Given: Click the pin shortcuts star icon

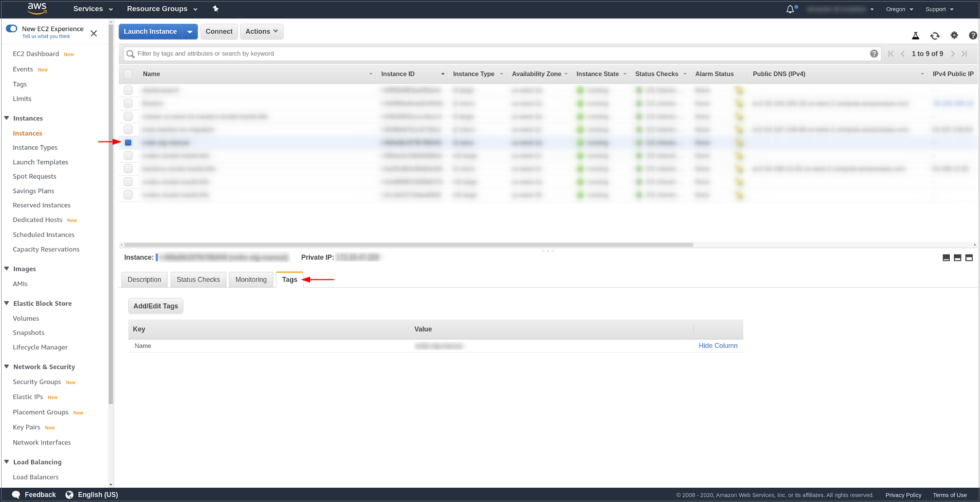Looking at the screenshot, I should point(216,9).
